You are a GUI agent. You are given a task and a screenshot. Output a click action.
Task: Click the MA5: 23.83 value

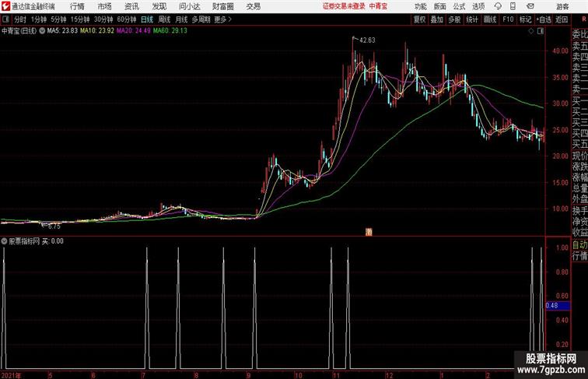coord(62,31)
